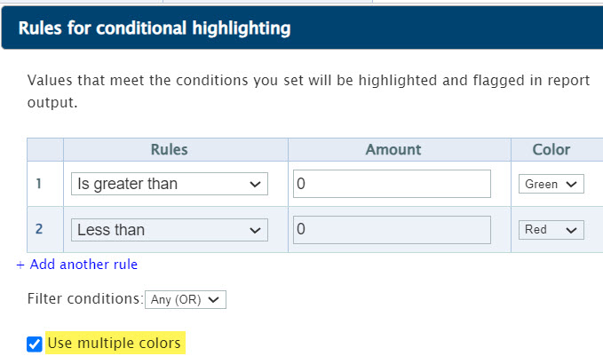Select the row number 2 cell
Viewport: 603px width, 364px height.
(x=39, y=229)
